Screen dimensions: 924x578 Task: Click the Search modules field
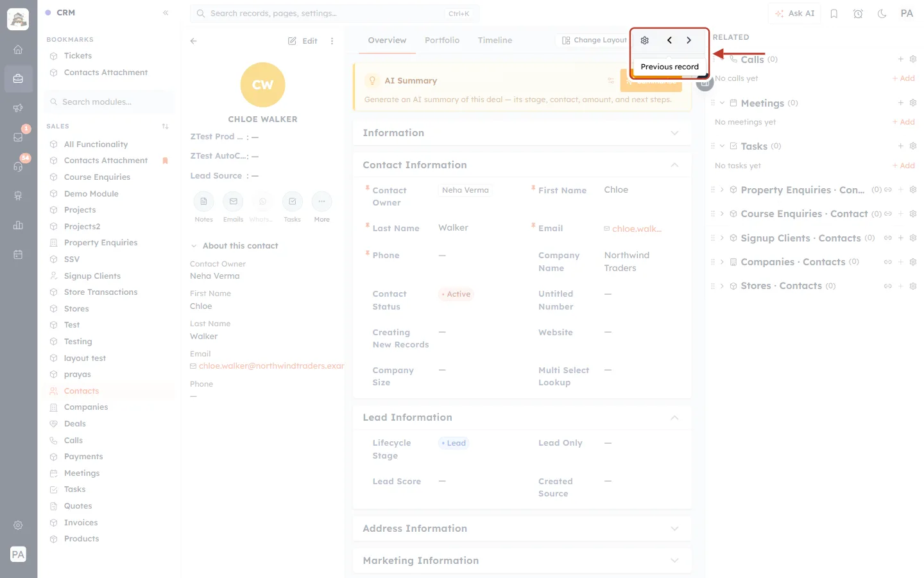pos(110,102)
